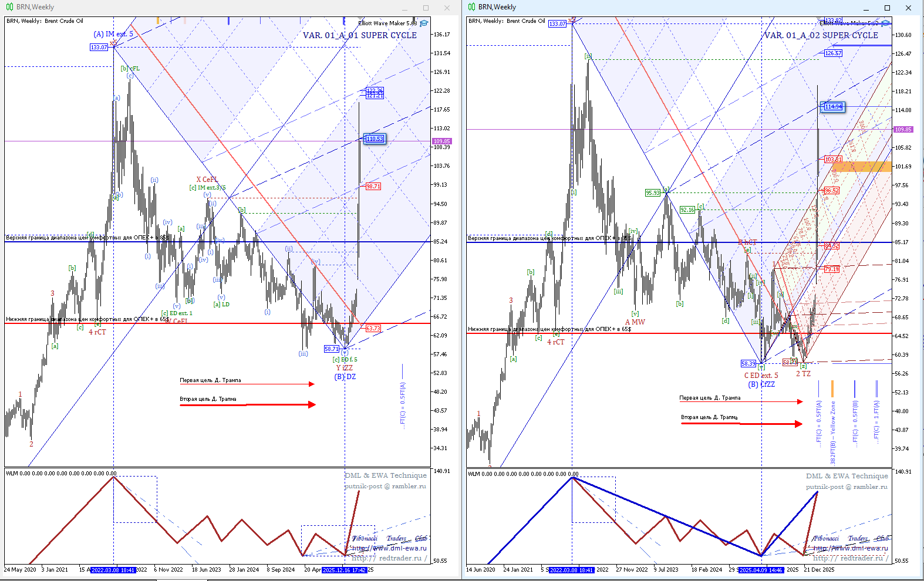Click putnik-post @ rambler.ru address in right chart
This screenshot has width=924, height=581.
pyautogui.click(x=846, y=487)
